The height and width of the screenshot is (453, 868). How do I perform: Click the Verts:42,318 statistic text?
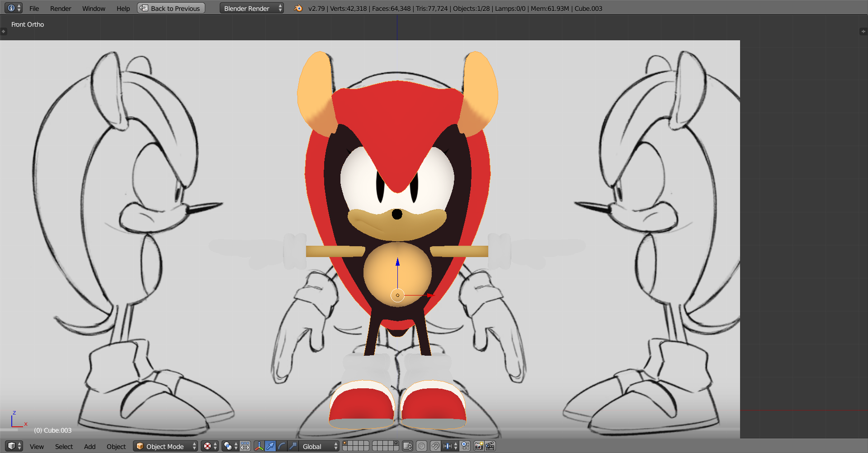click(x=349, y=9)
